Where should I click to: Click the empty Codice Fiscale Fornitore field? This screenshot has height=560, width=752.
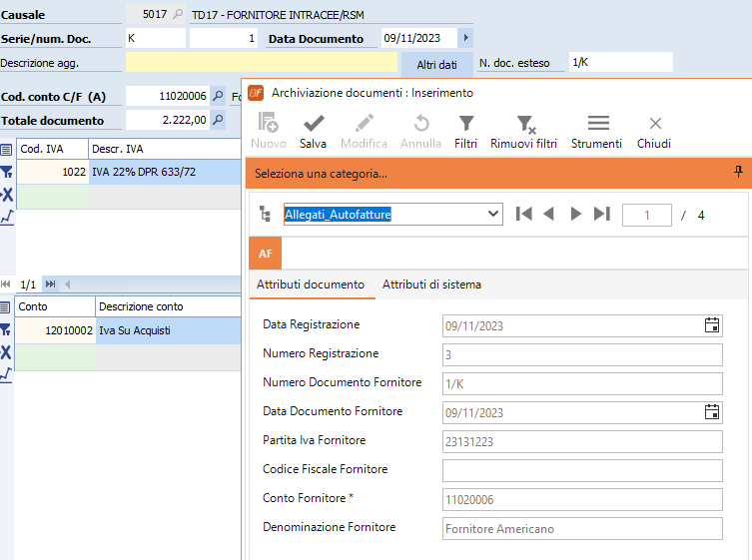tap(582, 470)
